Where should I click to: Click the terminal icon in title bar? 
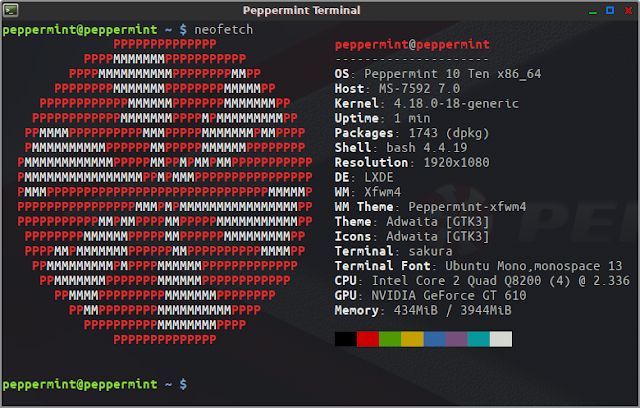point(10,10)
